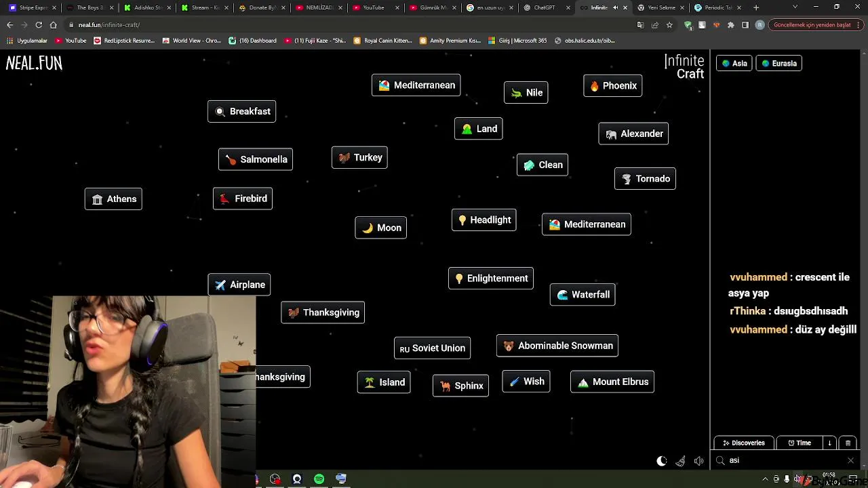This screenshot has width=868, height=488.
Task: Open the Uygulamalar apps shortcut
Action: point(27,41)
